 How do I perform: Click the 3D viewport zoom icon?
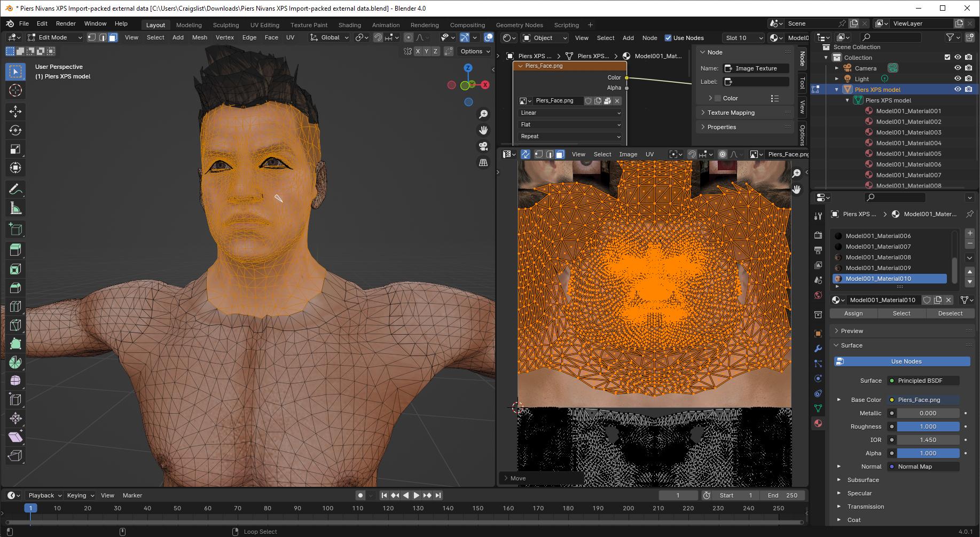pyautogui.click(x=483, y=114)
